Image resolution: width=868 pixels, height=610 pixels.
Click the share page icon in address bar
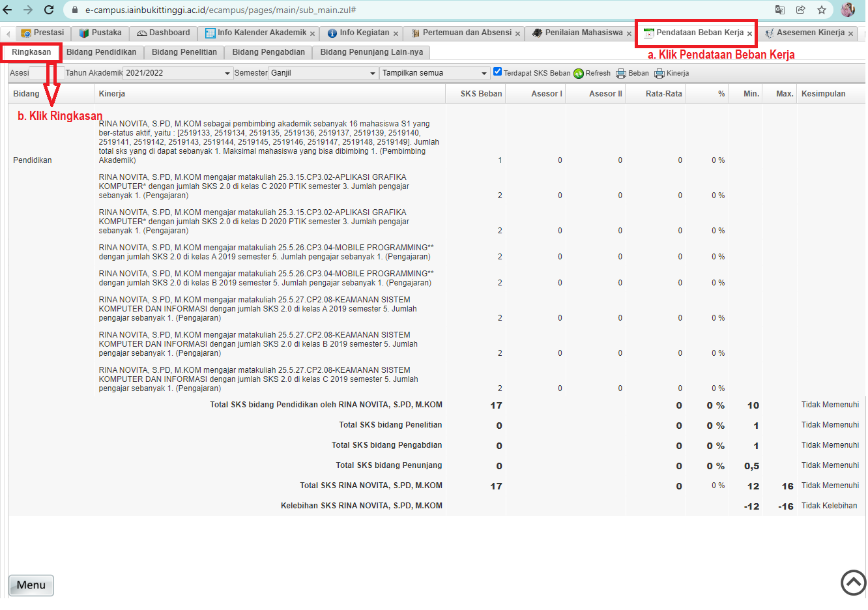coord(801,10)
